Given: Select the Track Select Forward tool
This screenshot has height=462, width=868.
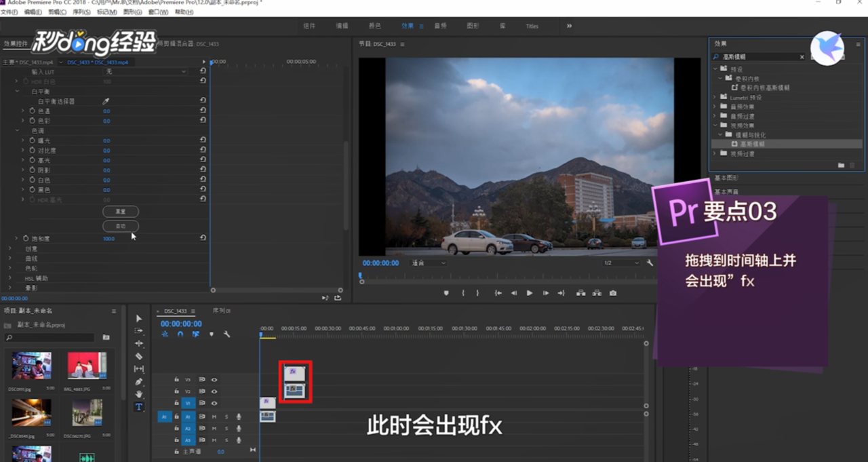Looking at the screenshot, I should coord(139,331).
